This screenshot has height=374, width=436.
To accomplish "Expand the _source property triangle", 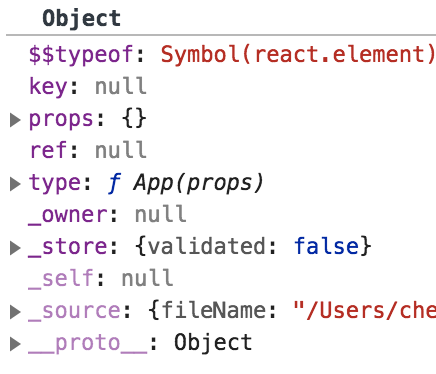I will [x=15, y=312].
